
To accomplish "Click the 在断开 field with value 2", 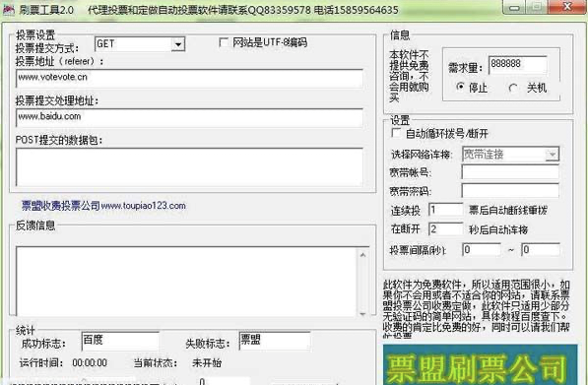I will pyautogui.click(x=446, y=229).
